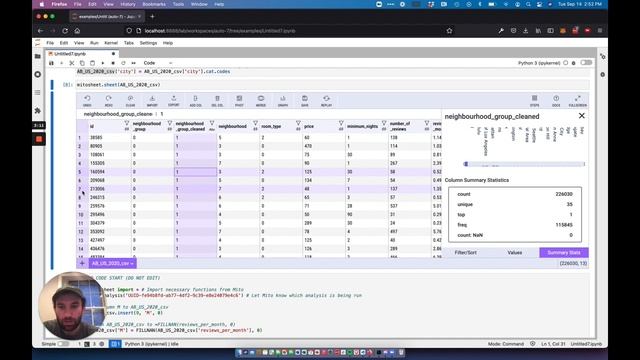Add a new sheet with plus button
640x360 pixels.
[x=82, y=264]
